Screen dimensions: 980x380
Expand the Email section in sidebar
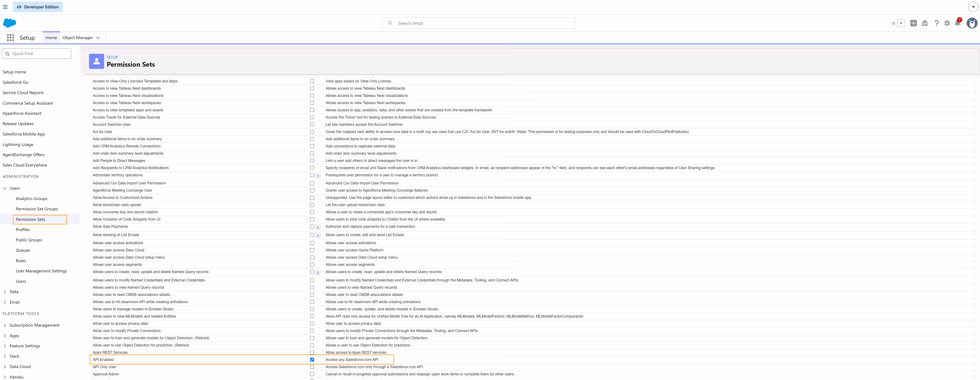click(x=5, y=302)
